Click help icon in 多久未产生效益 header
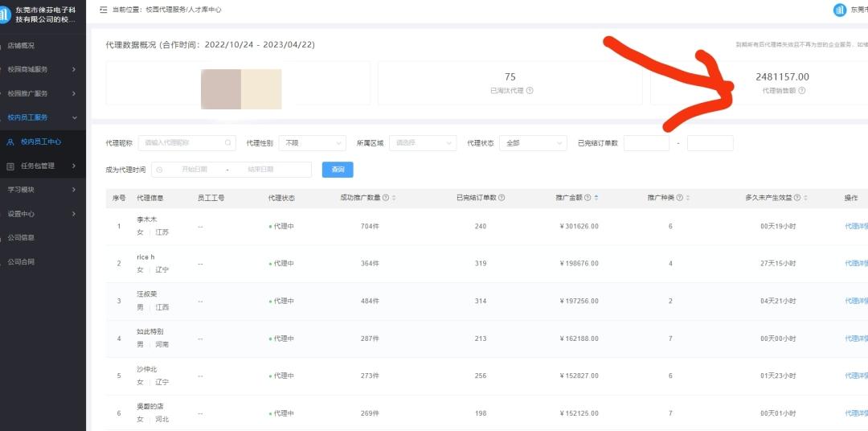This screenshot has height=431, width=868. (797, 198)
